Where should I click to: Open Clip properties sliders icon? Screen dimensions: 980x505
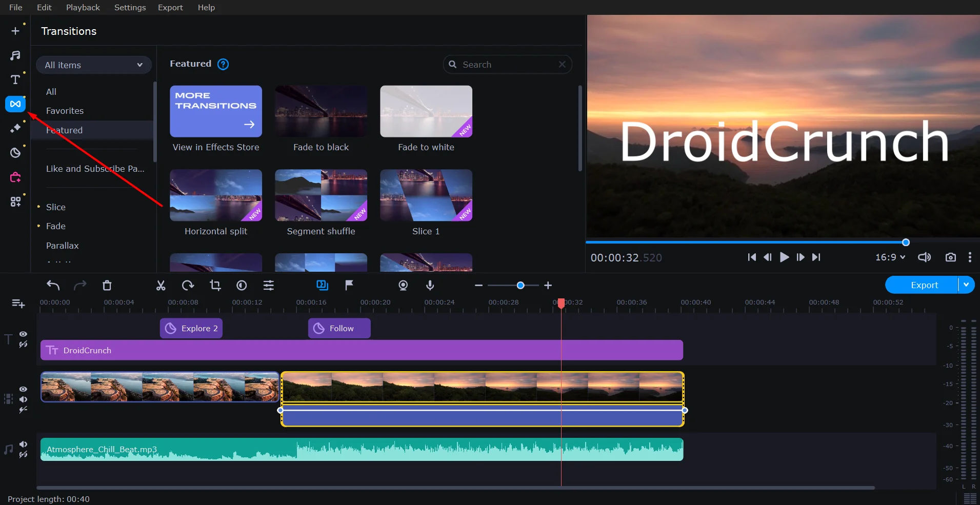269,285
